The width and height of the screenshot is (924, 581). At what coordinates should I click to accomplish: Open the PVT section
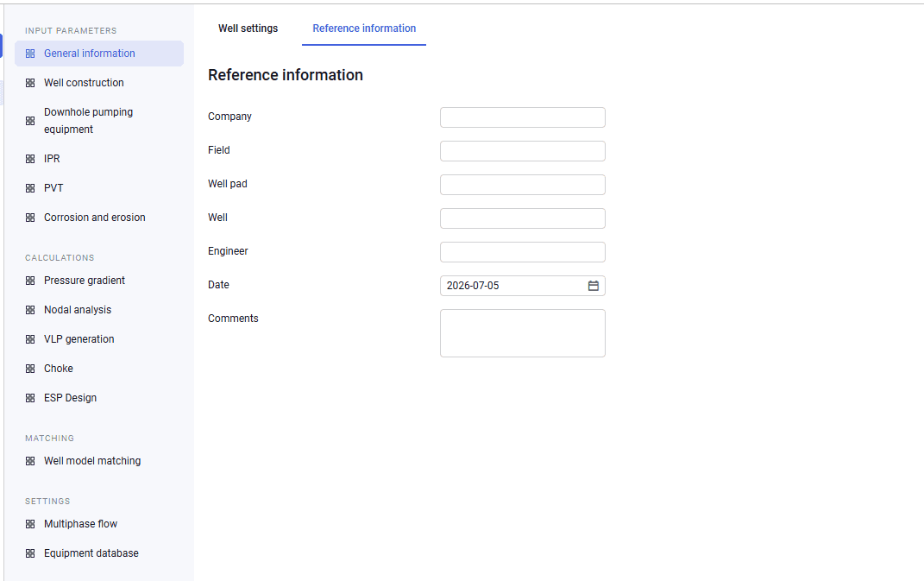pos(99,188)
